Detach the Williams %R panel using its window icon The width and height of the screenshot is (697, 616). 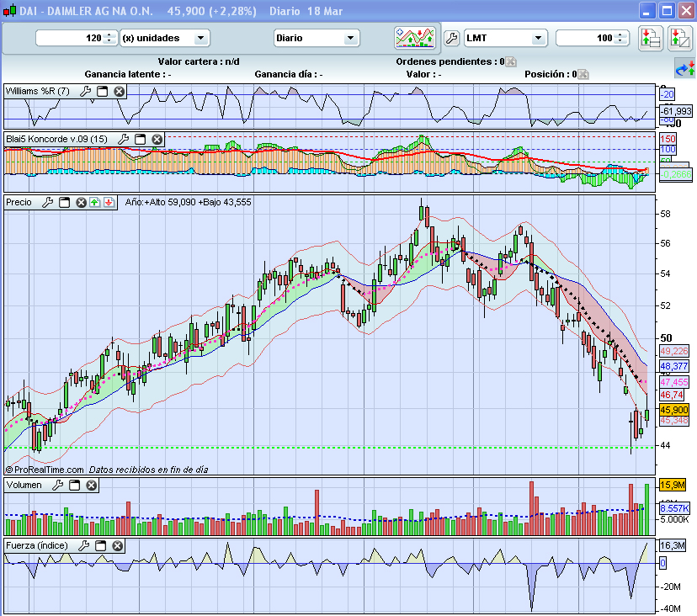click(x=102, y=92)
